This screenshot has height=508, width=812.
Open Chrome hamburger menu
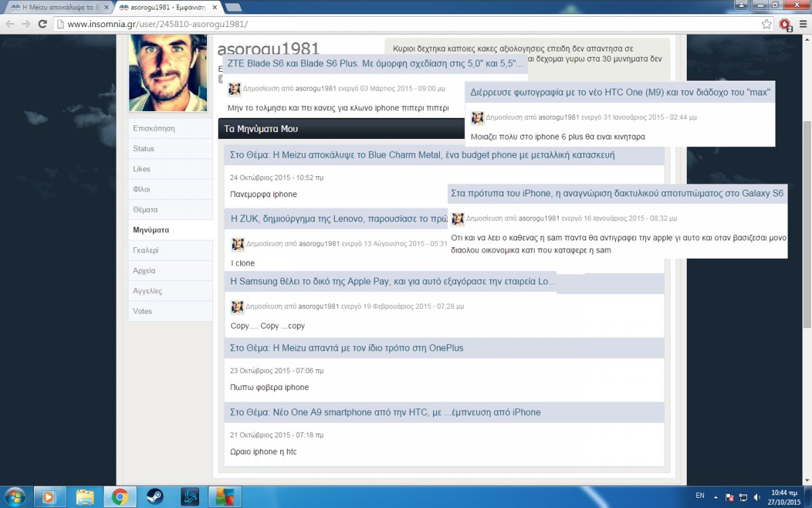803,24
